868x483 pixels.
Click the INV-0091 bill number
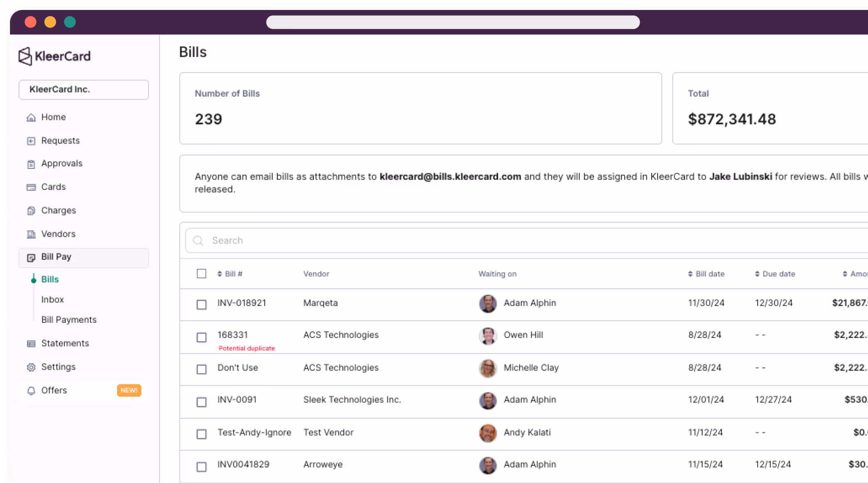237,400
